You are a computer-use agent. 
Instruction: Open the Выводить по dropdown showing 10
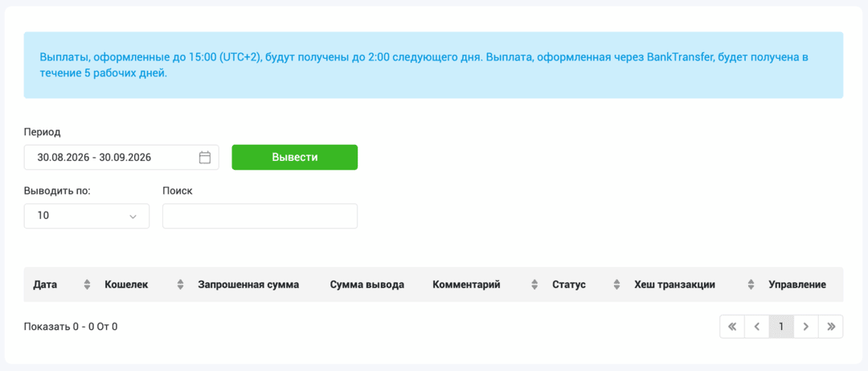coord(87,216)
